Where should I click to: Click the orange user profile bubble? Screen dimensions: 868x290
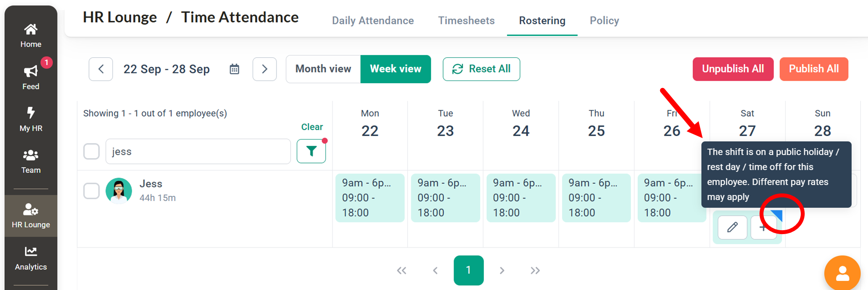point(842,273)
